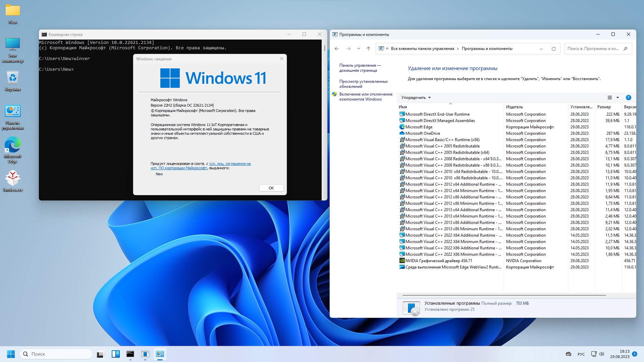
Task: Sort list by Издатель column header
Action: pos(515,107)
